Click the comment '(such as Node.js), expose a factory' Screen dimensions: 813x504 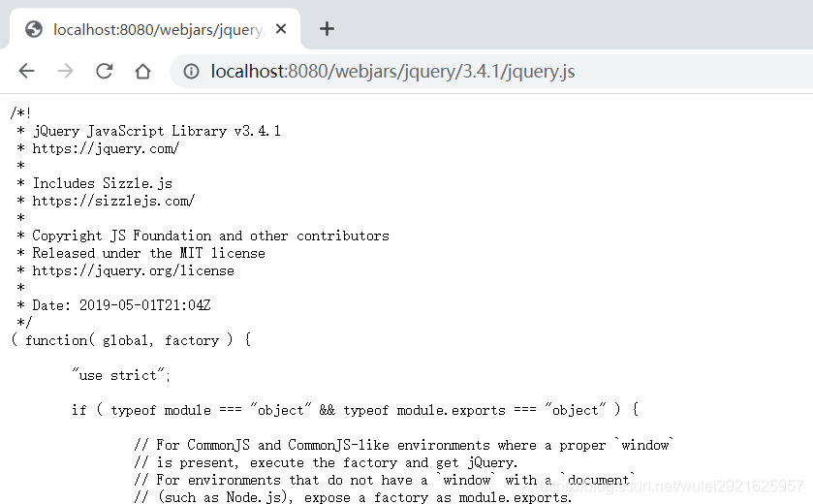pos(353,497)
